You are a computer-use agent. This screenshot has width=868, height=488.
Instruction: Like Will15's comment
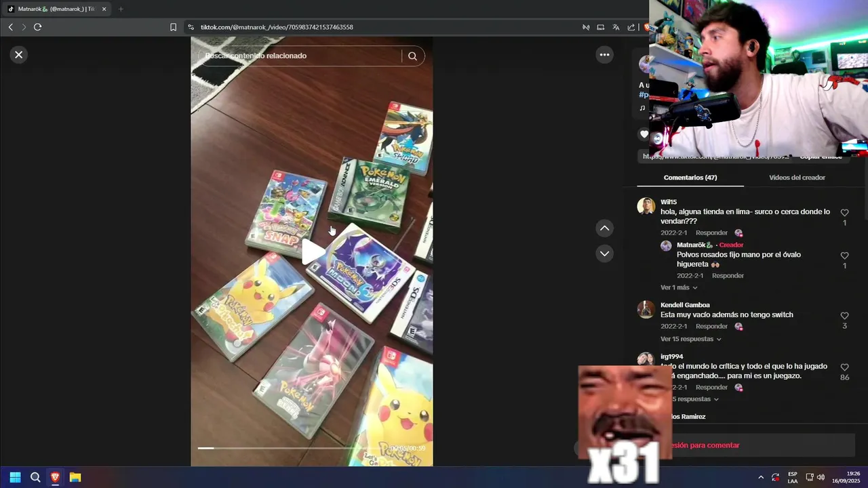844,213
